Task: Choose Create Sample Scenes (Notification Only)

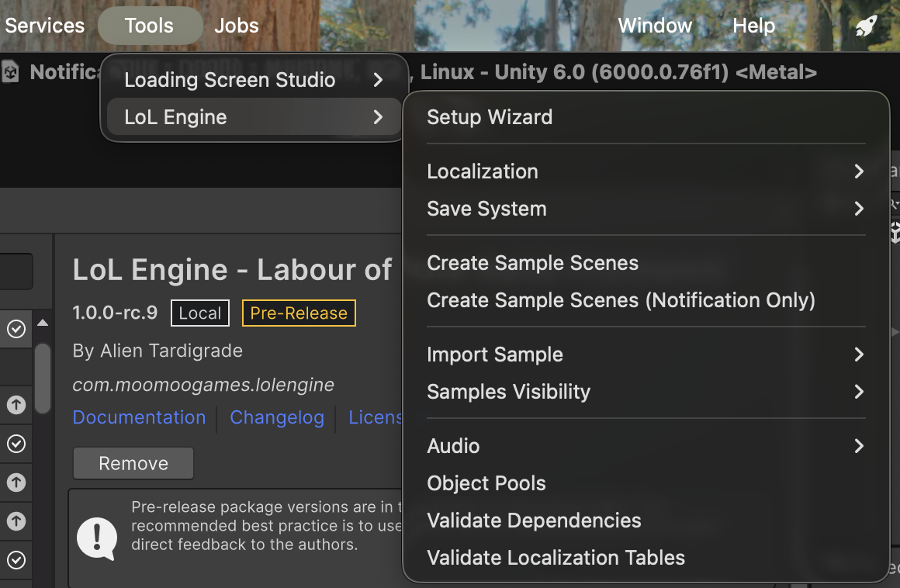Action: (646, 301)
